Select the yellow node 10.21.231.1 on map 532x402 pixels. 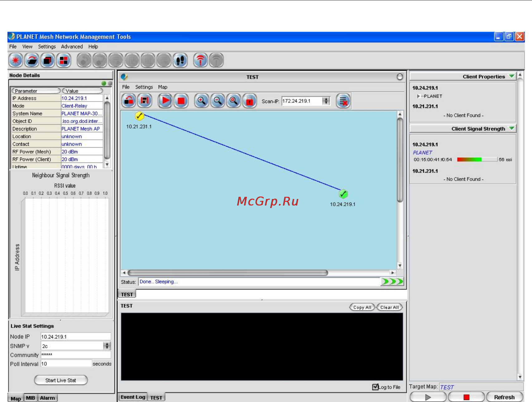[139, 116]
